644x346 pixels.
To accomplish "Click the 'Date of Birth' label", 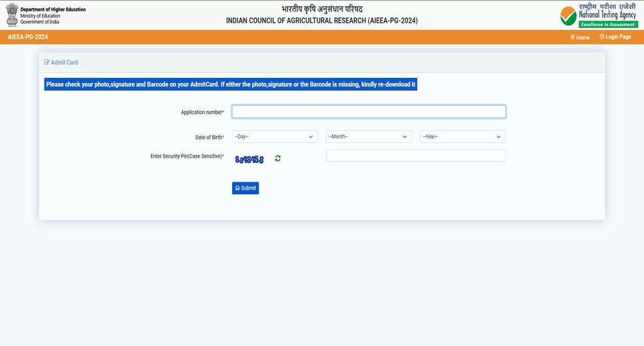I will 210,137.
